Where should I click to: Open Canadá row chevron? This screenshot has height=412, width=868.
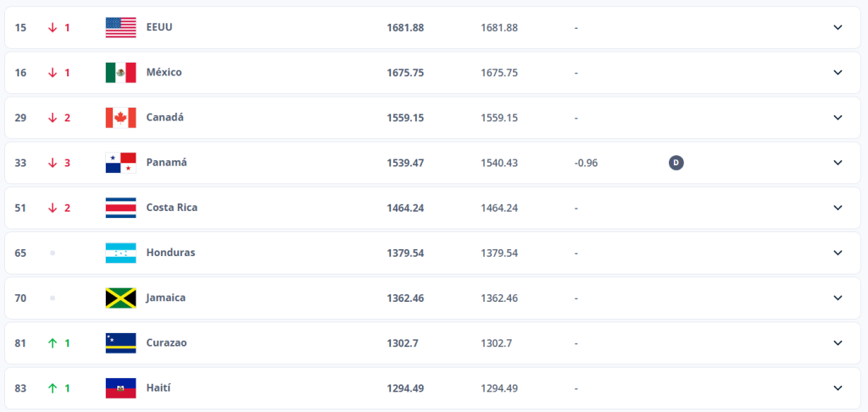point(837,117)
